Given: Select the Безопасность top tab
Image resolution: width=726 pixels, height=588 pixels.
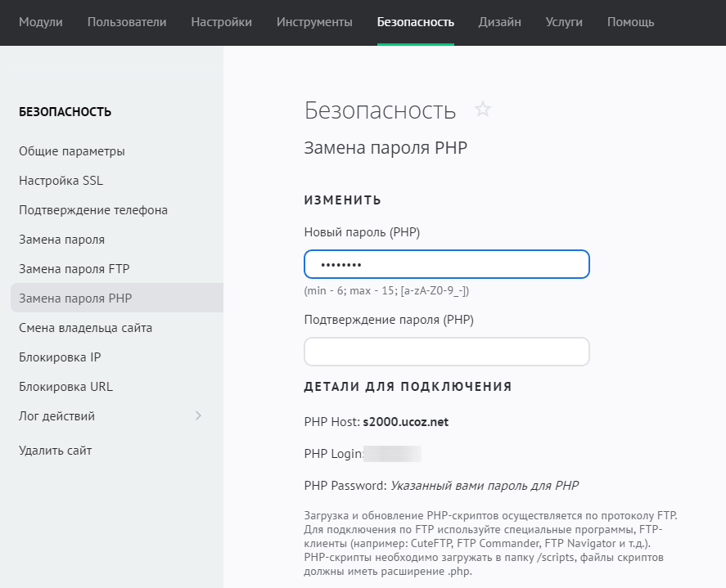Looking at the screenshot, I should click(x=415, y=22).
